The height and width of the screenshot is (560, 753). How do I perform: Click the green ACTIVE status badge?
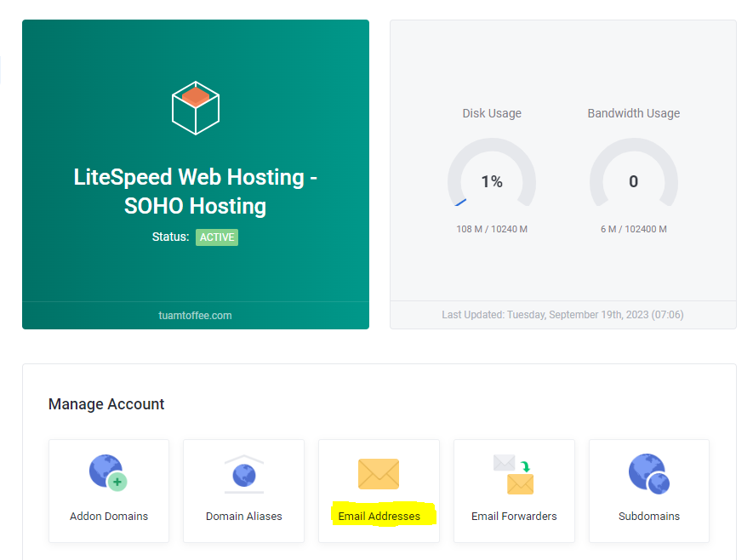pyautogui.click(x=217, y=237)
